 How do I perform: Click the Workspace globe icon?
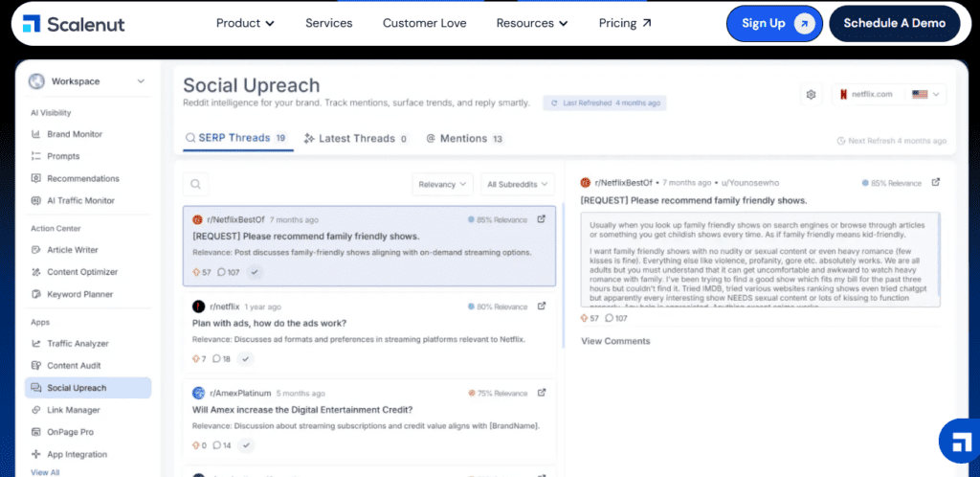pos(37,81)
